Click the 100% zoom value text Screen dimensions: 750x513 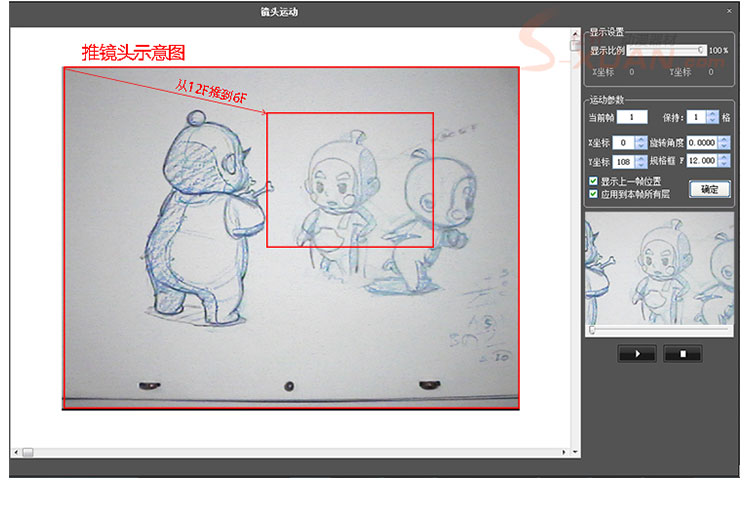pos(718,50)
